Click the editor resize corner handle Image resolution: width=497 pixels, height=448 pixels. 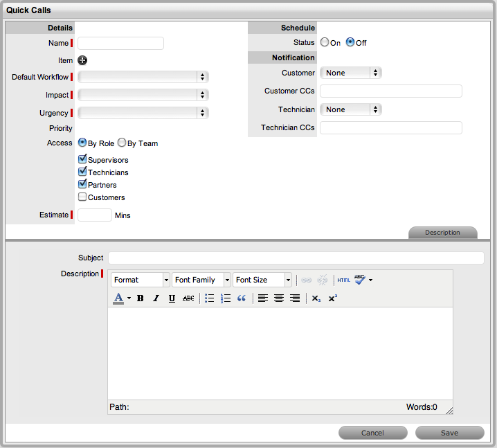[x=449, y=411]
